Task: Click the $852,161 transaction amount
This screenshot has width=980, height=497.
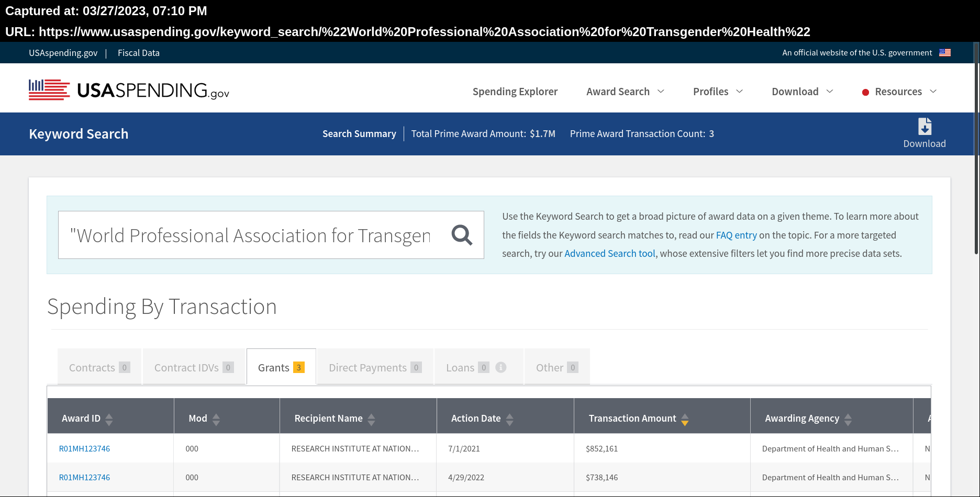Action: pyautogui.click(x=602, y=448)
